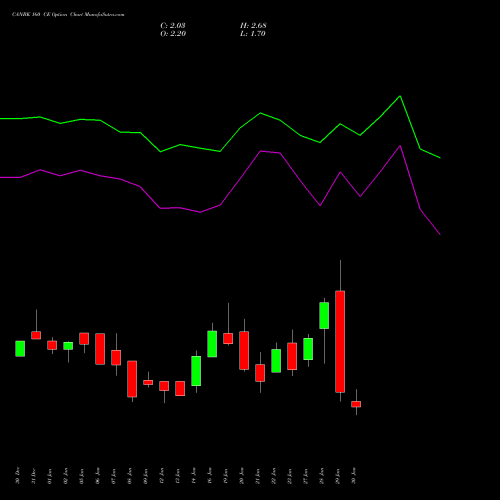Select the green candle for 28 Jan
The width and height of the screenshot is (500, 500).
[x=324, y=315]
